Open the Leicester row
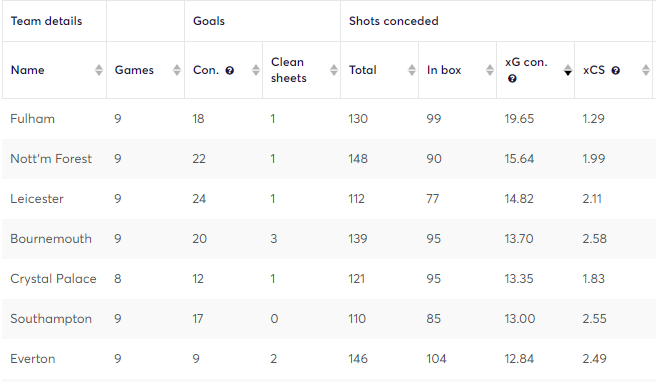This screenshot has height=382, width=656. pos(329,199)
